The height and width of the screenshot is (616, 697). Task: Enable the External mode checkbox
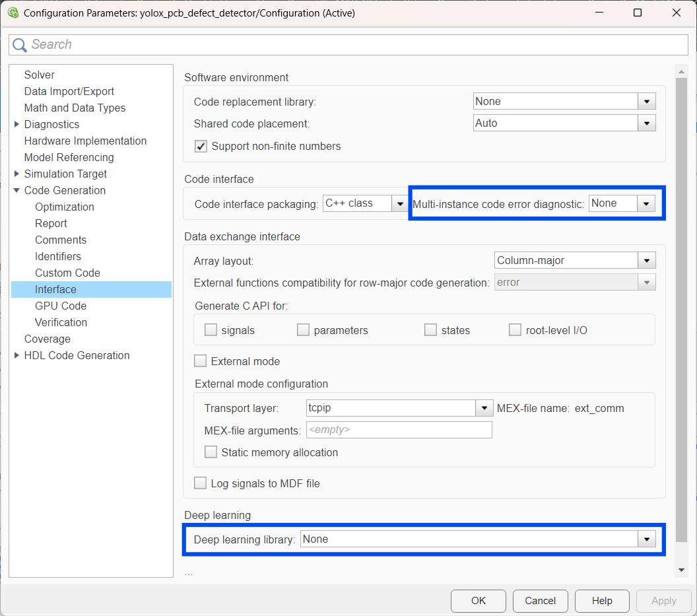(x=201, y=361)
